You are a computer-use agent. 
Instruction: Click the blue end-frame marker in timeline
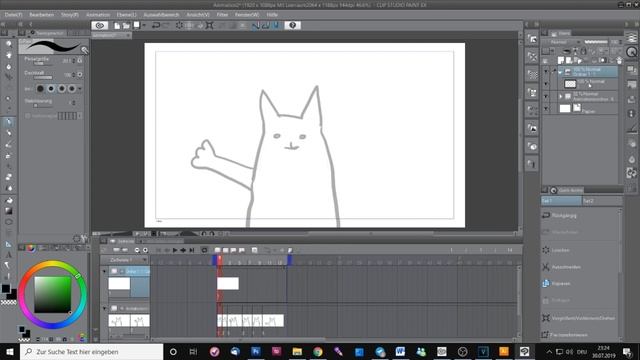coord(289,260)
